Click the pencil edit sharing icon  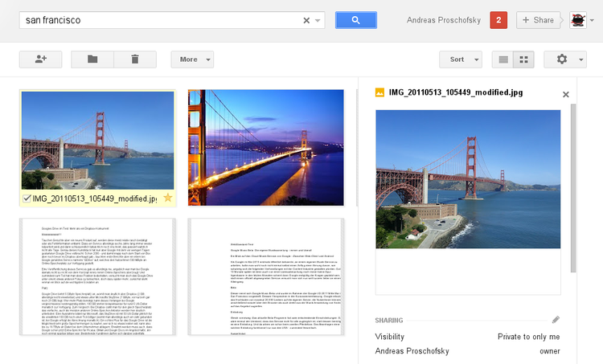tap(556, 320)
